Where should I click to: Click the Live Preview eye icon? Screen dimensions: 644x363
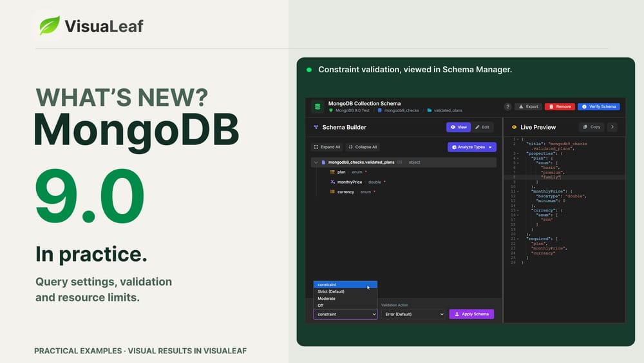tap(514, 128)
